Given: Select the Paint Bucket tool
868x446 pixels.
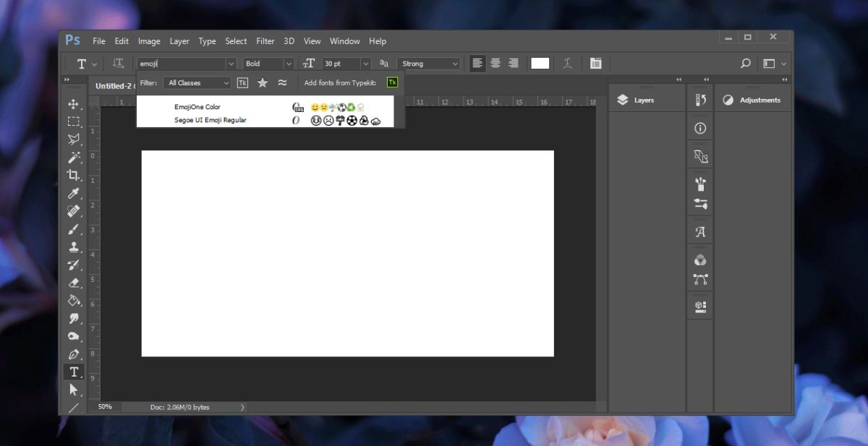Looking at the screenshot, I should point(73,300).
